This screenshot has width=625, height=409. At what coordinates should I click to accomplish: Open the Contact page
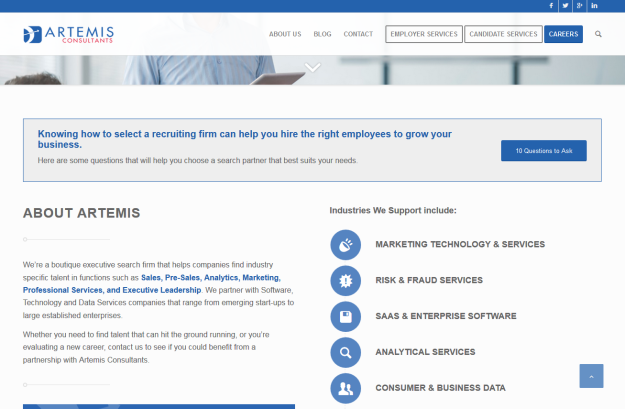358,34
